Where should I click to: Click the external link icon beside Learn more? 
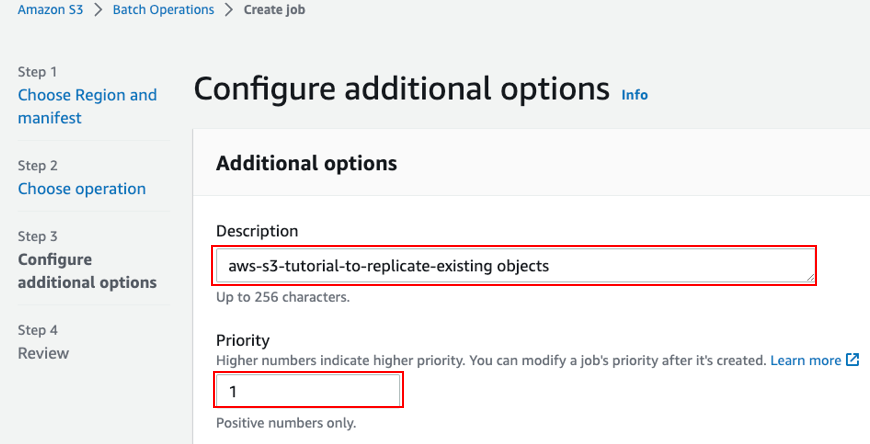point(852,360)
